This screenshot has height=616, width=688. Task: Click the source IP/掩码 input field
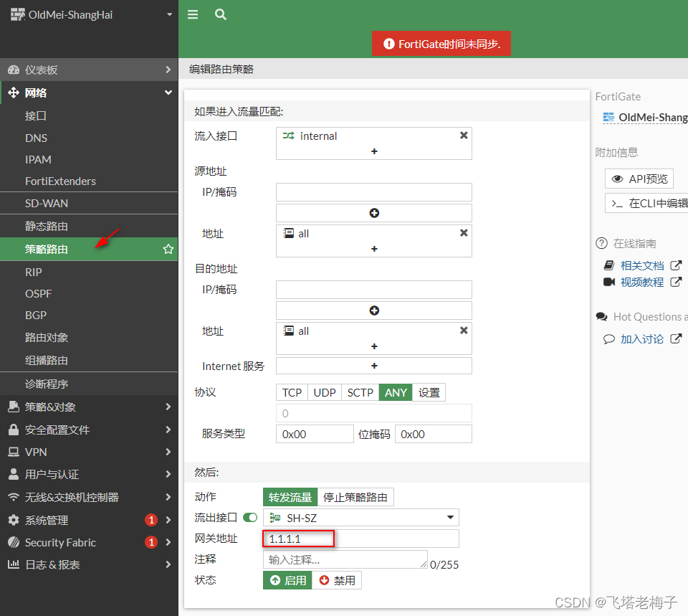tap(374, 192)
